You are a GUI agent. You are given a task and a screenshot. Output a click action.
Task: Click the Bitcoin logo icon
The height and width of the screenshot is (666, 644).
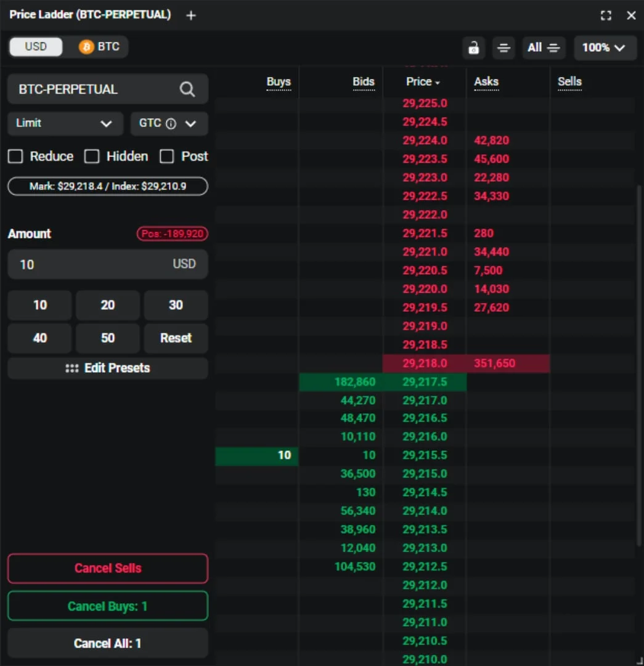click(x=86, y=47)
